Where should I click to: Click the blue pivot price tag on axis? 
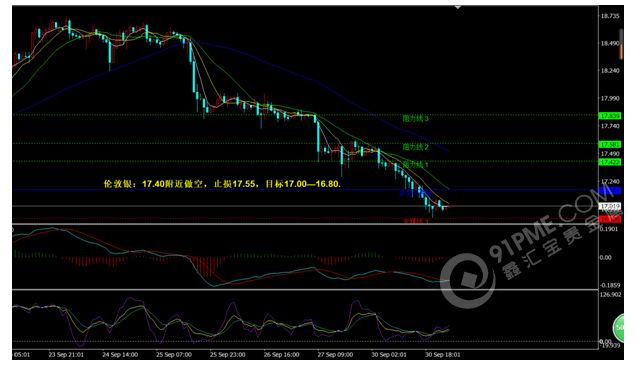610,190
